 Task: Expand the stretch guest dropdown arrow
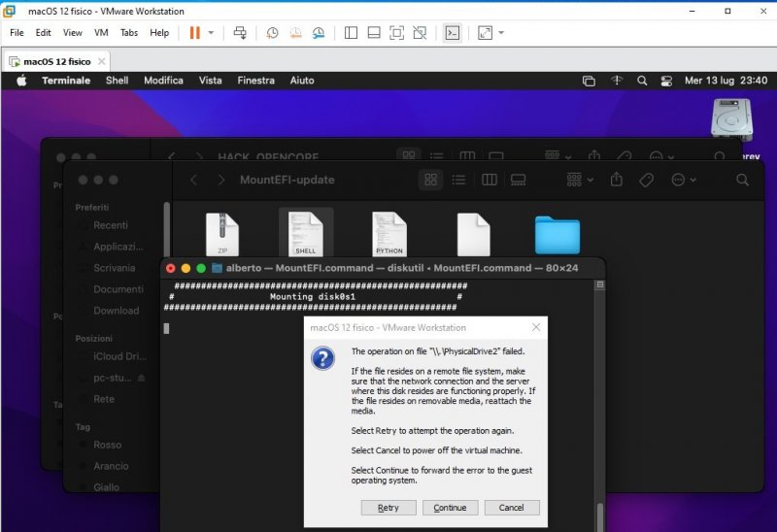501,32
